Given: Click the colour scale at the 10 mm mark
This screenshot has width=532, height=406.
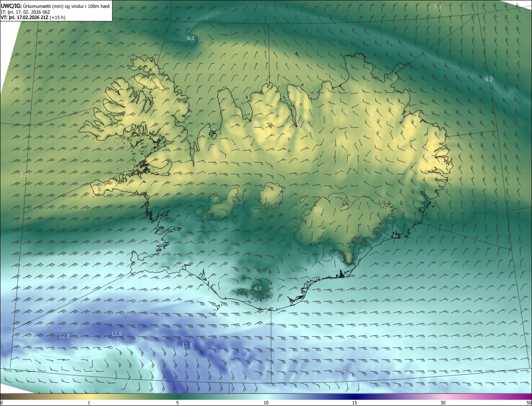Looking at the screenshot, I should click(x=266, y=396).
